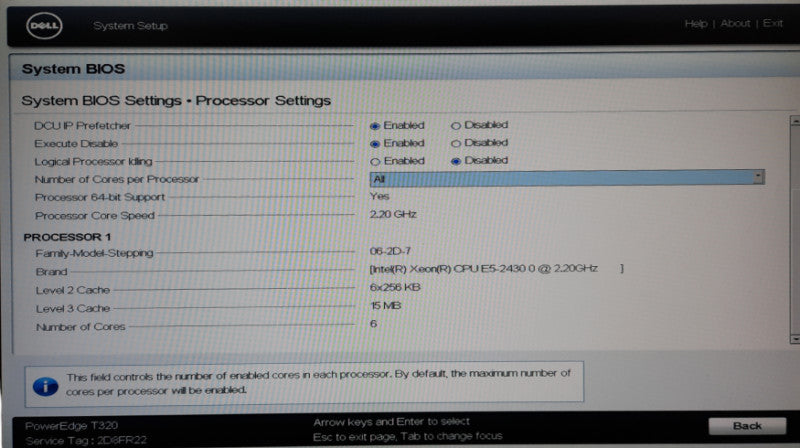Image resolution: width=800 pixels, height=448 pixels.
Task: Click the 06-2D-7 stepping value
Action: click(390, 251)
